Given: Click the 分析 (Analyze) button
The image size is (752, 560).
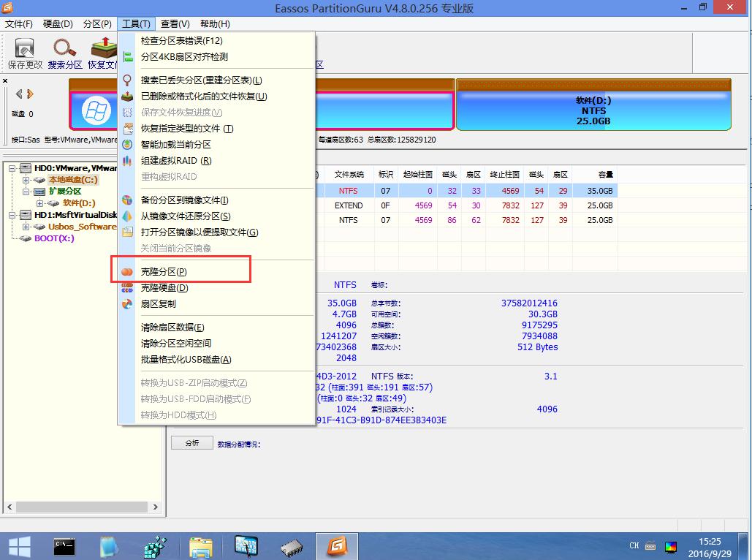Looking at the screenshot, I should 191,442.
